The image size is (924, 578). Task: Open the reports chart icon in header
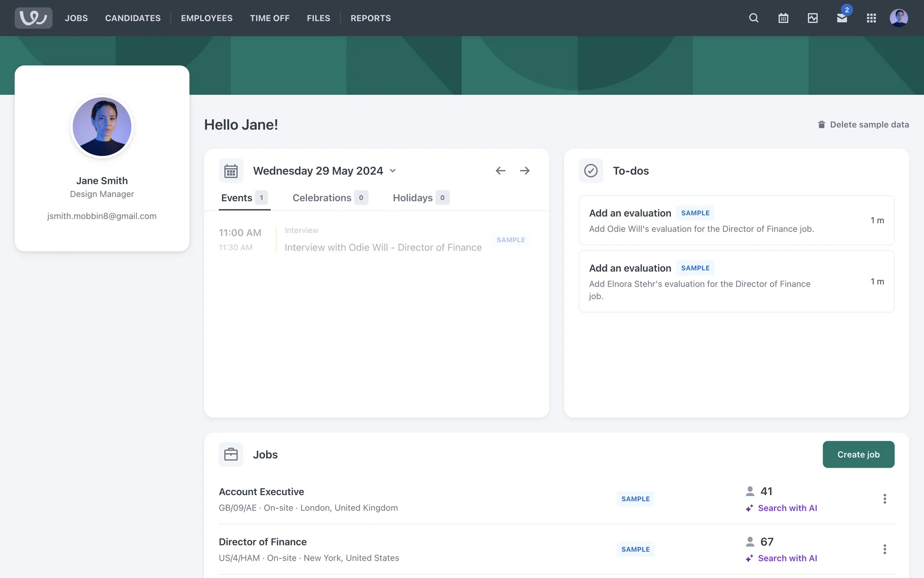[x=812, y=18]
